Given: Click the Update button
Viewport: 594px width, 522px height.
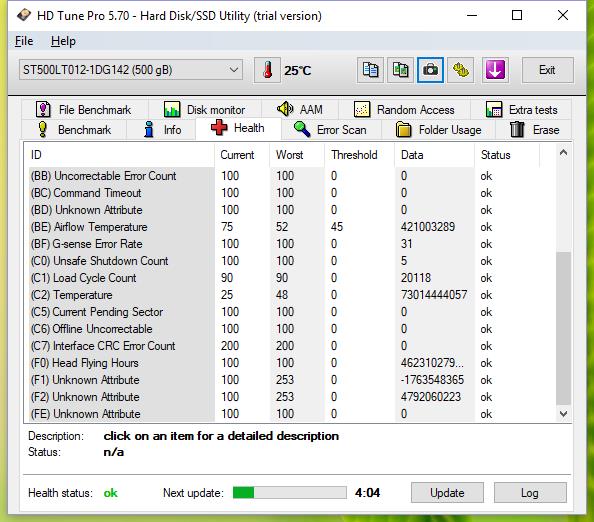Looking at the screenshot, I should coord(447,492).
